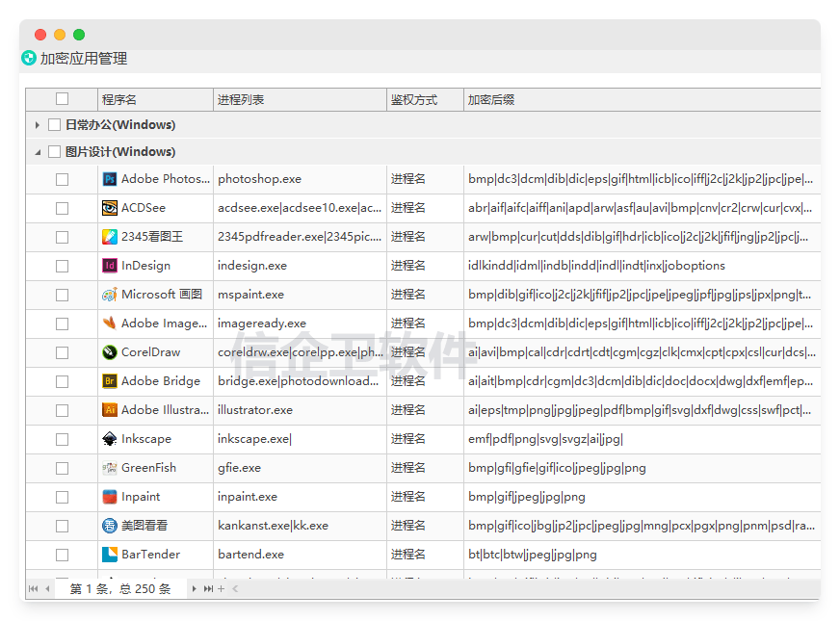
Task: Expand the 日常办公(Windows) group
Action: pos(37,125)
